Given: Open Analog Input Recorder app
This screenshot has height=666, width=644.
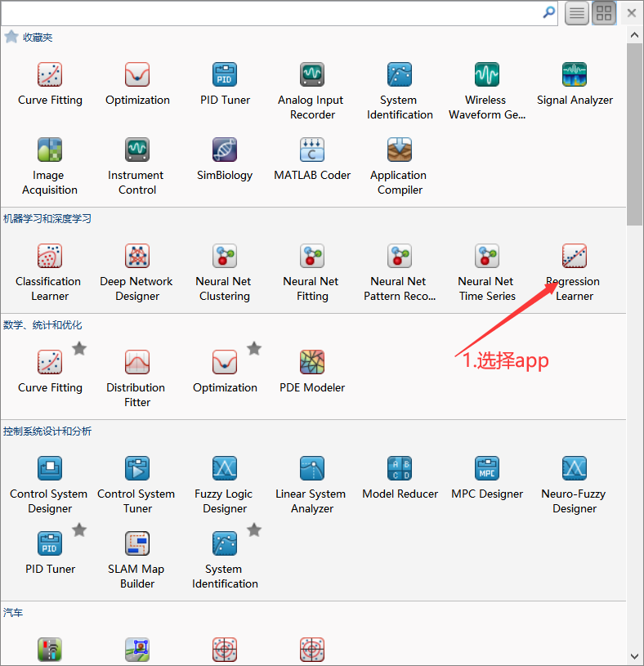Looking at the screenshot, I should [312, 92].
